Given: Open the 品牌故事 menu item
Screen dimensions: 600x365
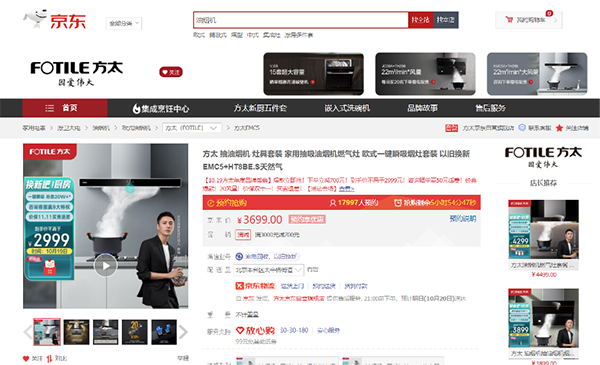Looking at the screenshot, I should 422,108.
